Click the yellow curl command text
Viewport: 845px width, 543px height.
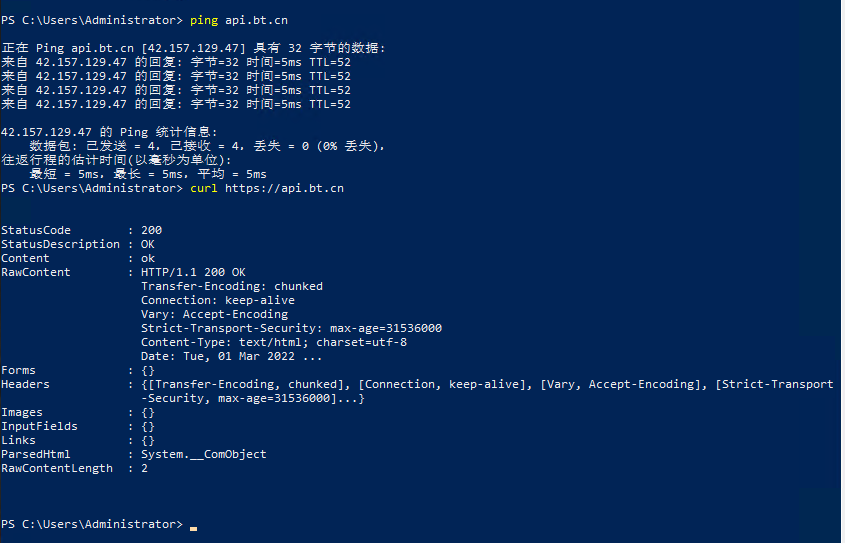pyautogui.click(x=204, y=189)
